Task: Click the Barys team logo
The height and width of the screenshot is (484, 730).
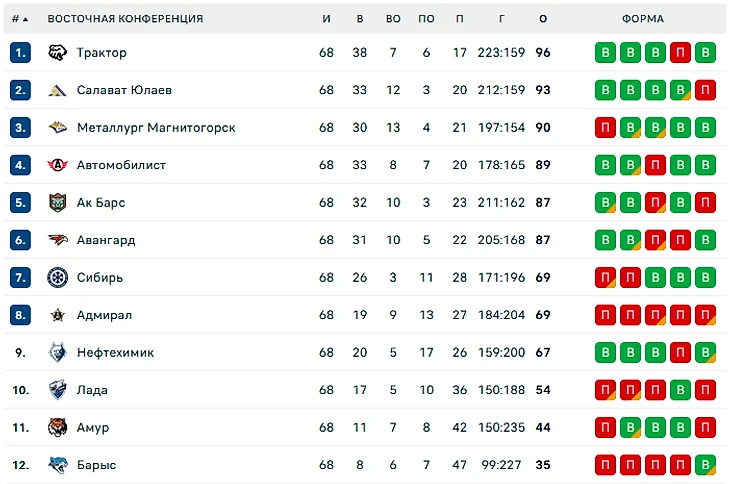Action: pos(57,465)
